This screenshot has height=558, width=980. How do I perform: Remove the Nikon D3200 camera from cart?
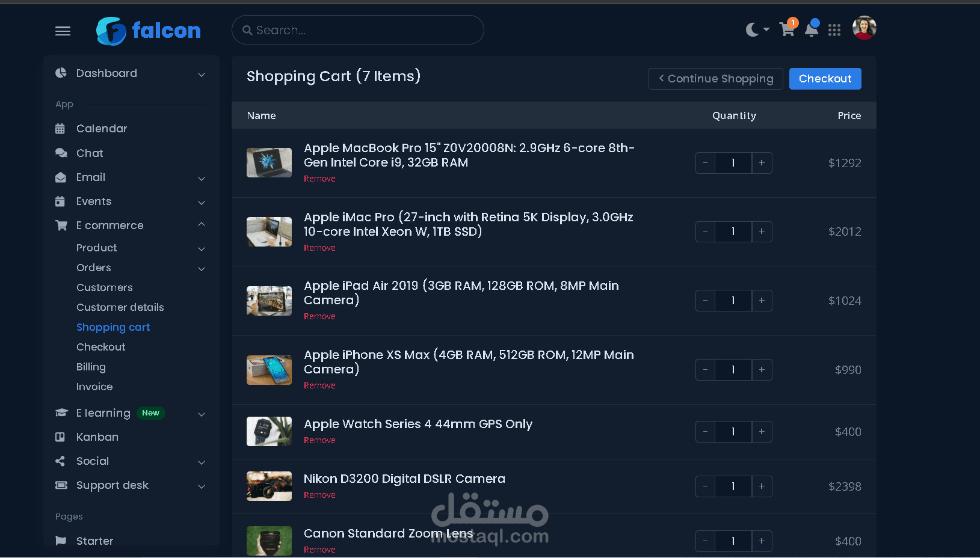click(x=319, y=495)
